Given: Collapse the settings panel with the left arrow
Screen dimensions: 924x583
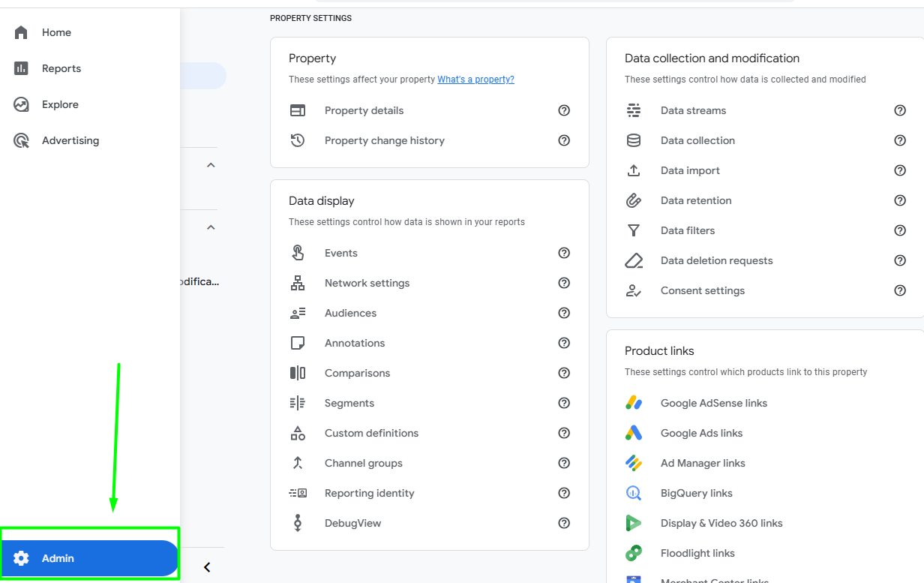Looking at the screenshot, I should click(x=207, y=567).
